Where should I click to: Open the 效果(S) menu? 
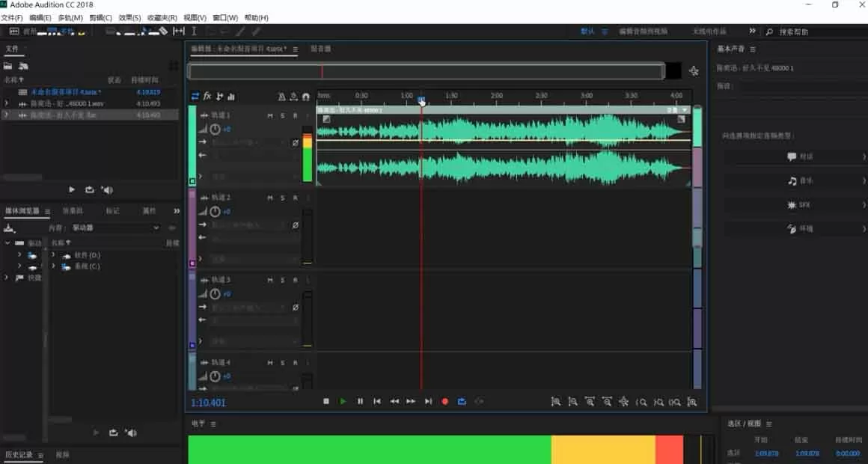129,18
